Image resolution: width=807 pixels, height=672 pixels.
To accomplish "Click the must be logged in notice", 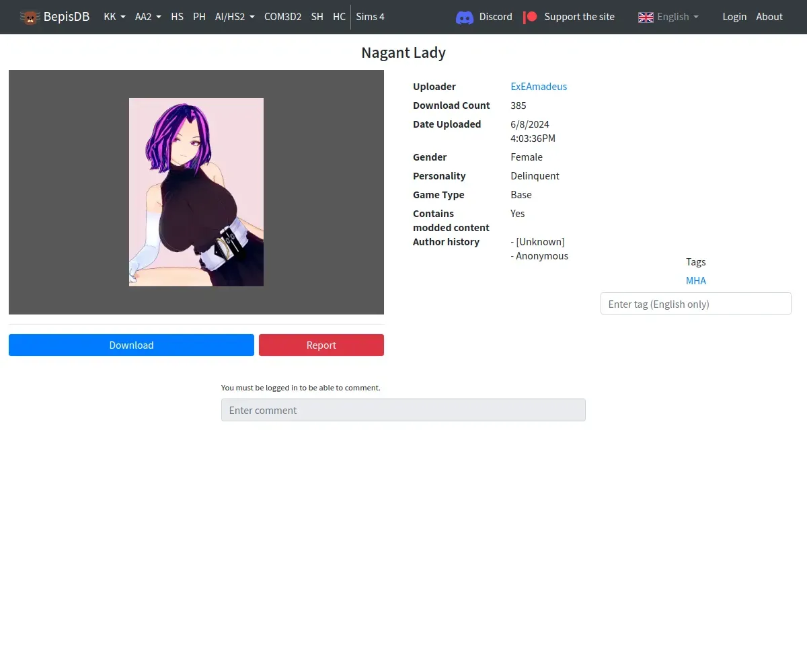I will coord(301,388).
